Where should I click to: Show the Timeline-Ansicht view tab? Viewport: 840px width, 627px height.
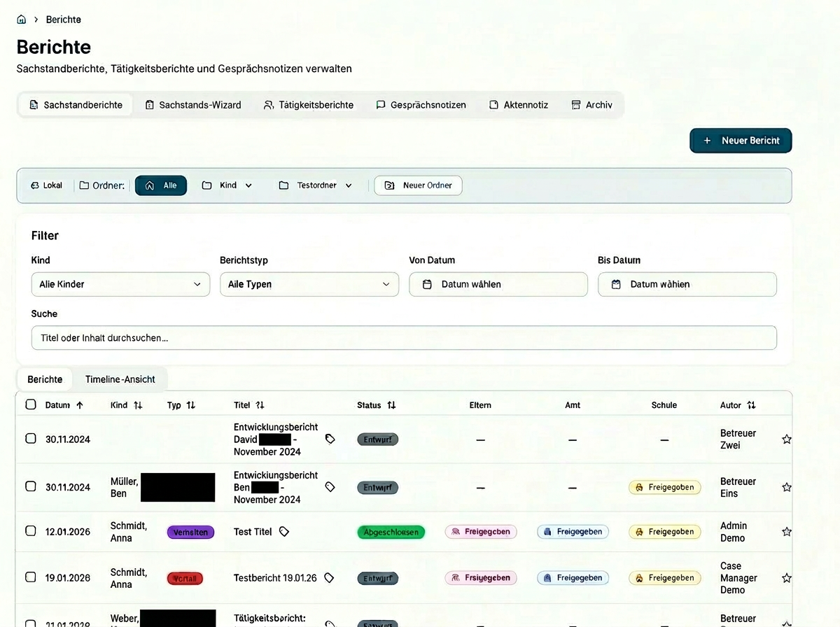click(x=120, y=379)
